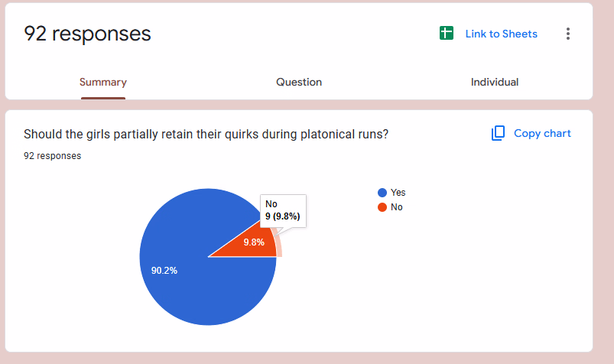Click the green Sheets icon

447,34
